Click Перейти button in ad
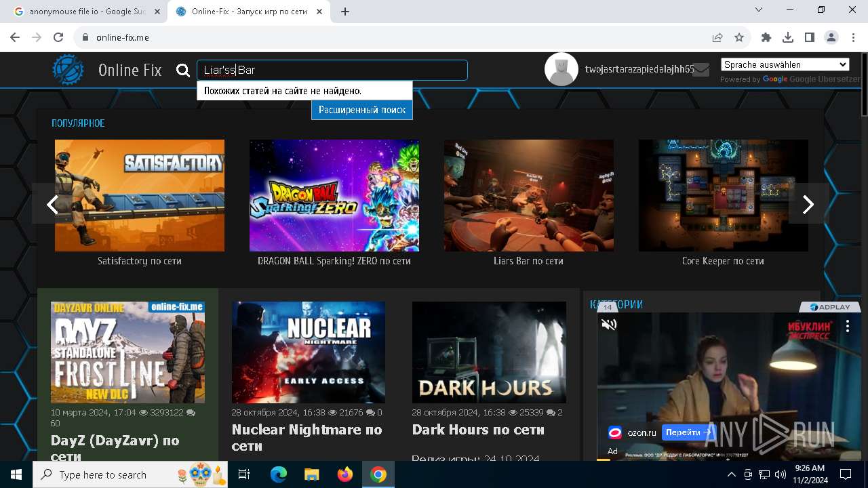 (x=688, y=432)
